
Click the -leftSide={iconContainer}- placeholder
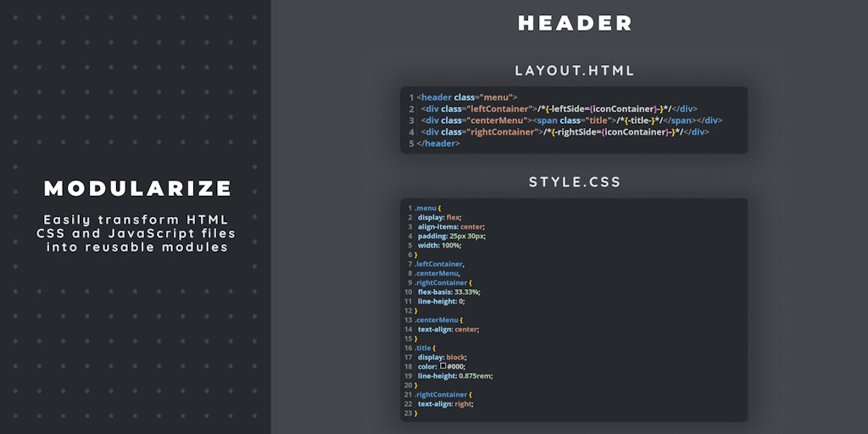click(x=604, y=109)
